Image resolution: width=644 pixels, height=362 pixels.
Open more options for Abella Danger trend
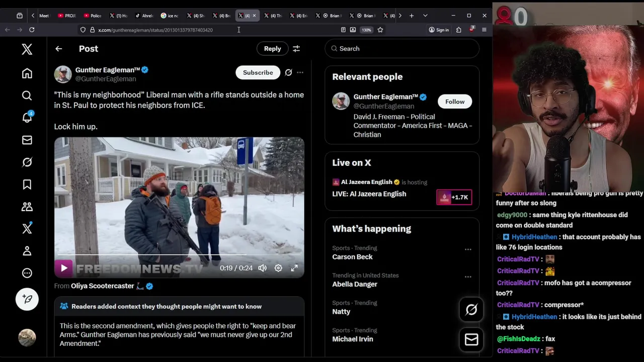[468, 277]
